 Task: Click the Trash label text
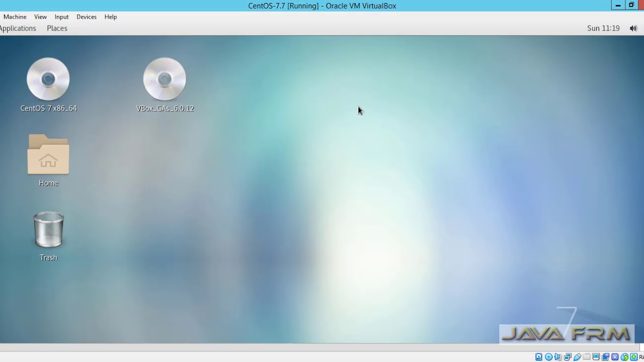point(48,257)
